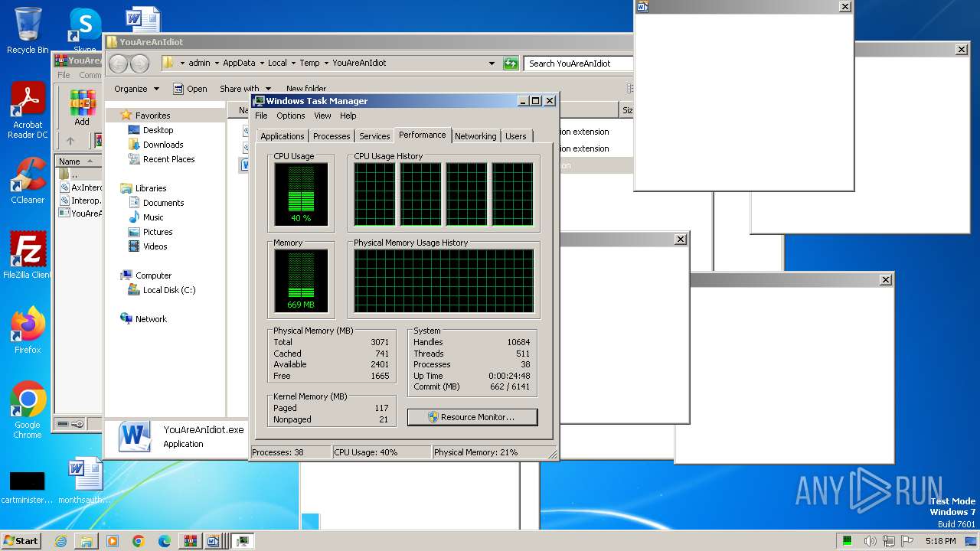Open the Options menu in Task Manager
This screenshot has height=551, width=980.
click(x=291, y=116)
